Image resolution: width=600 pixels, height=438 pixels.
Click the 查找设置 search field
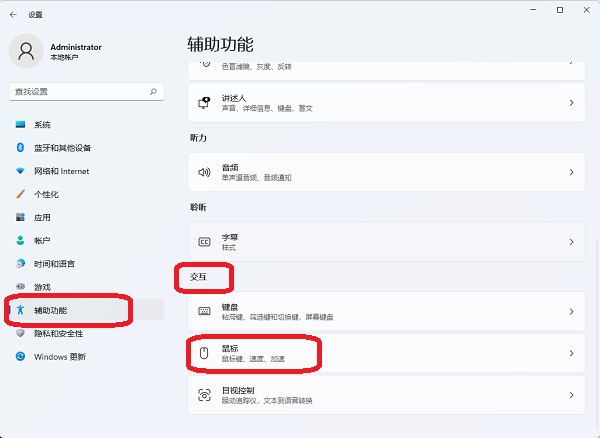78,91
